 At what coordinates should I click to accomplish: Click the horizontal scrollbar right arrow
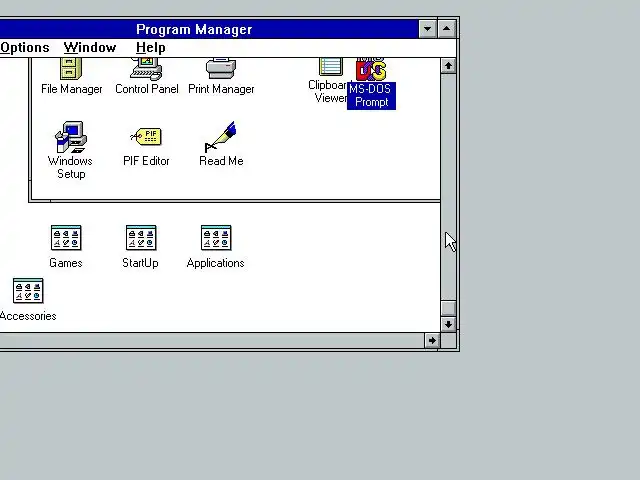tap(432, 341)
